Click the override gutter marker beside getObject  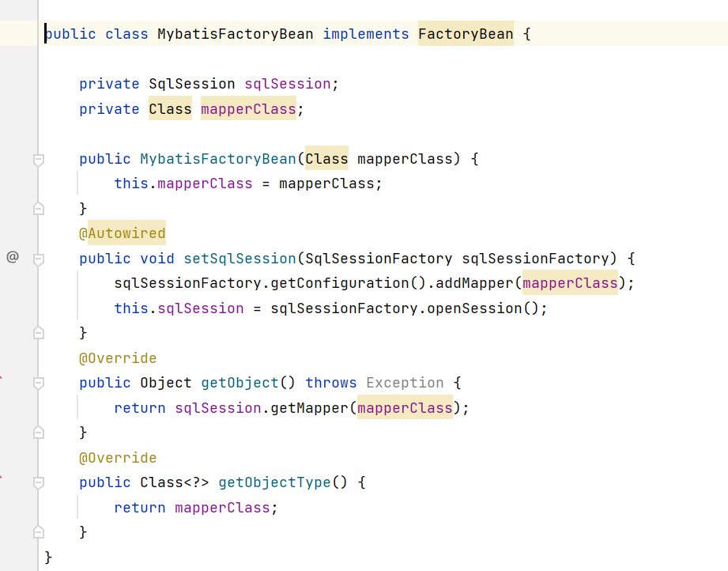pos(2,379)
